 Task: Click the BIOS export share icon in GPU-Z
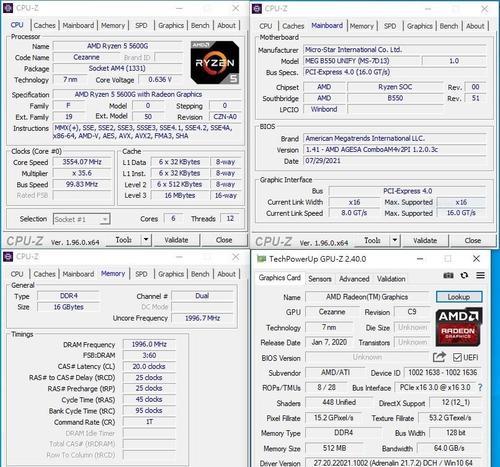point(439,357)
